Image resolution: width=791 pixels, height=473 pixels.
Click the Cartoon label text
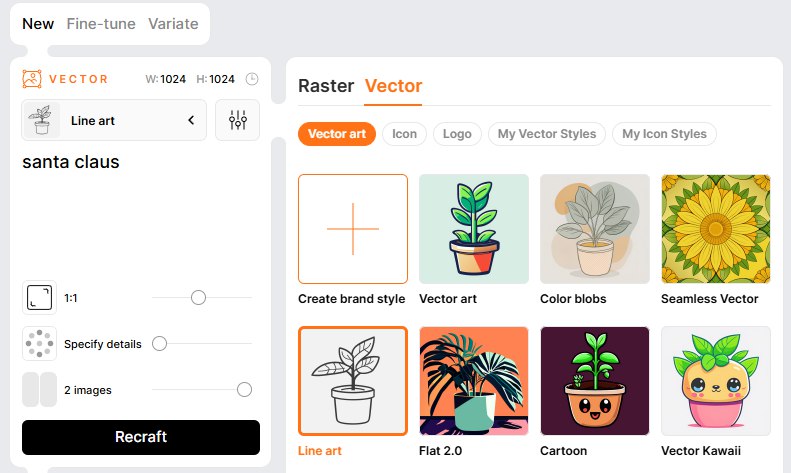[563, 451]
